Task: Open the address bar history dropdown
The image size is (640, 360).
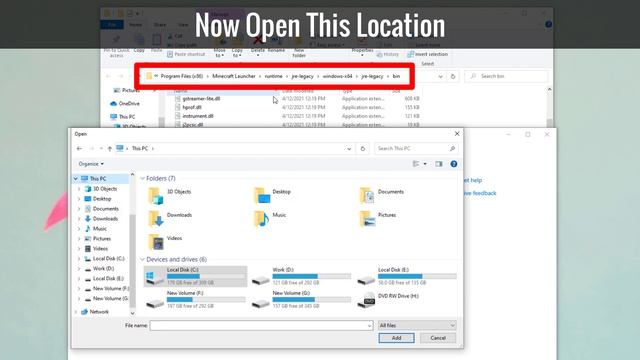Action: coord(349,149)
